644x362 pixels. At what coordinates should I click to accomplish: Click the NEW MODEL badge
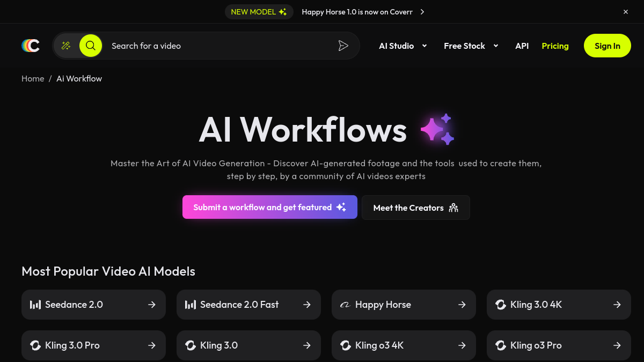(259, 12)
